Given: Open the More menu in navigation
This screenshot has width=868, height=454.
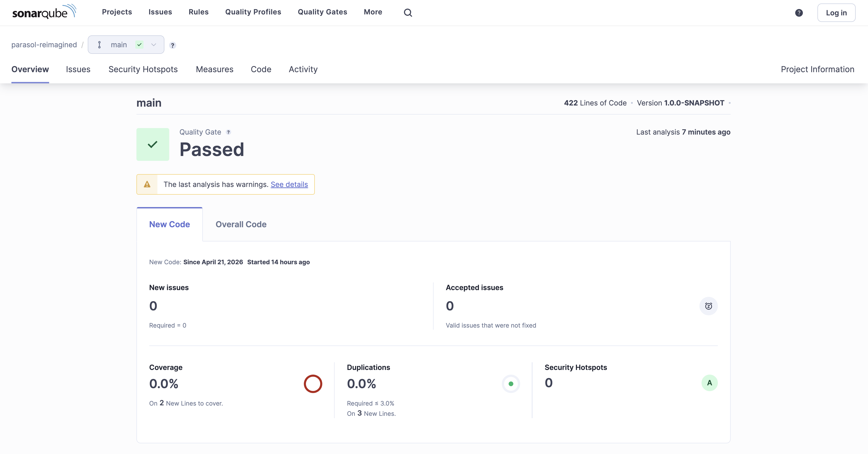Looking at the screenshot, I should (373, 12).
